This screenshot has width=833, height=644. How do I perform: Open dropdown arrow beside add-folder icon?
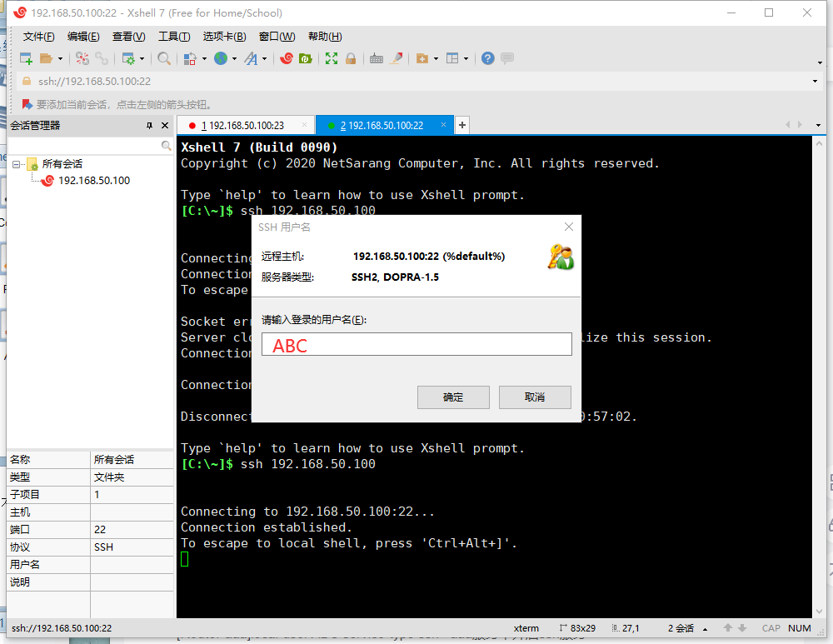436,59
